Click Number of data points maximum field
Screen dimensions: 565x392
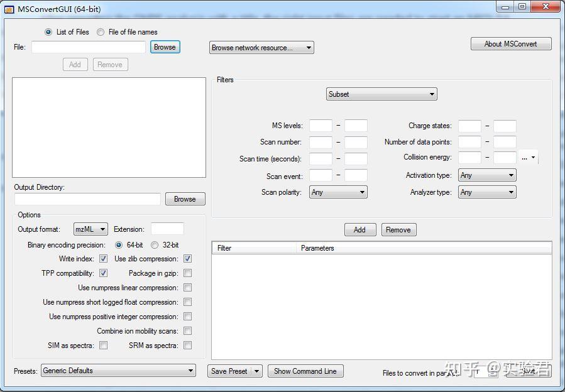[x=505, y=142]
